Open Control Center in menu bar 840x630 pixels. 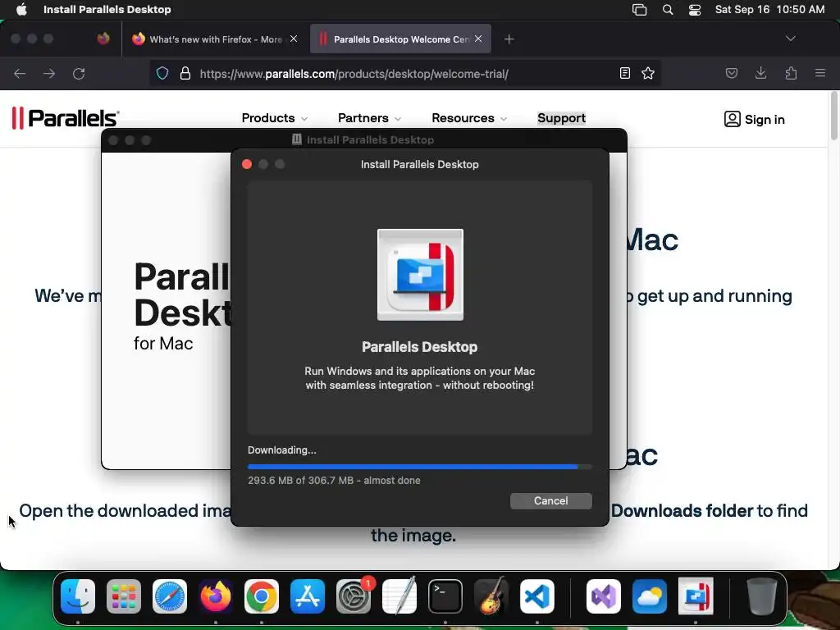695,10
